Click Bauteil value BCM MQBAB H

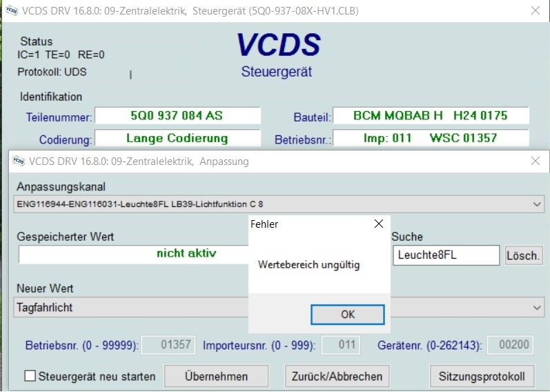click(431, 115)
